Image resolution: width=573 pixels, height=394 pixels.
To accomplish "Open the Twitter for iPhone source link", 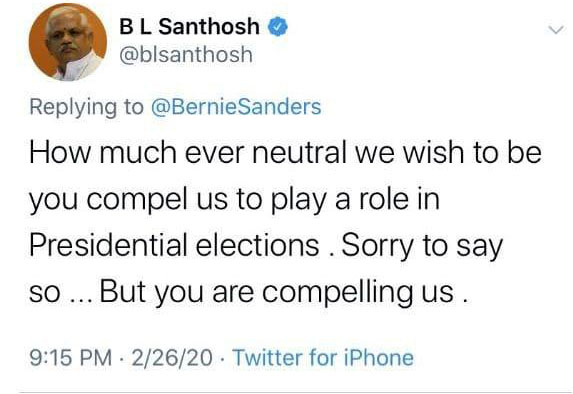I will point(323,357).
